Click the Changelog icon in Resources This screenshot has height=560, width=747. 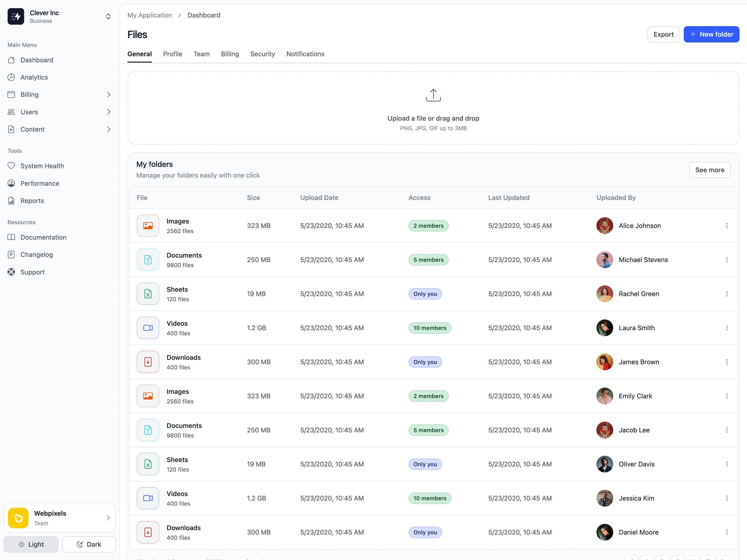pos(11,255)
